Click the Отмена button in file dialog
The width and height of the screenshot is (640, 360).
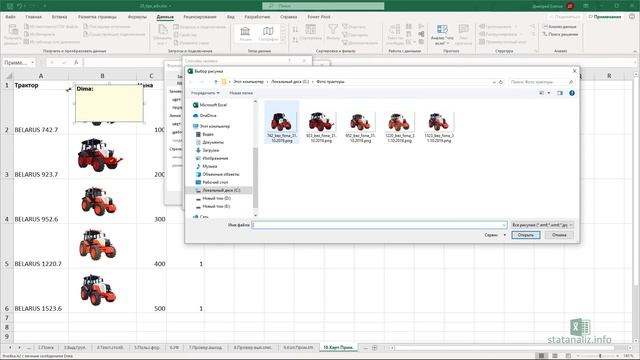click(x=559, y=235)
